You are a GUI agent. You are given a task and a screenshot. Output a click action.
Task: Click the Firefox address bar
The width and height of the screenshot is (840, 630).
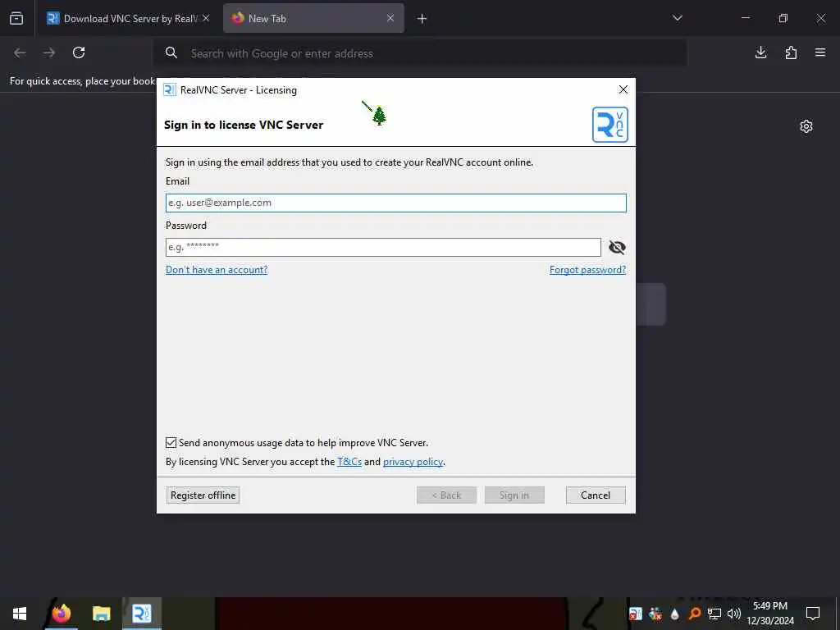(420, 53)
